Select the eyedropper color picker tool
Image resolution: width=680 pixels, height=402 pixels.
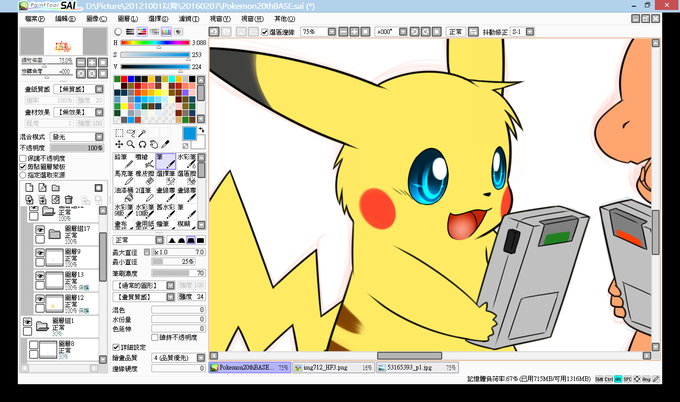(x=165, y=144)
